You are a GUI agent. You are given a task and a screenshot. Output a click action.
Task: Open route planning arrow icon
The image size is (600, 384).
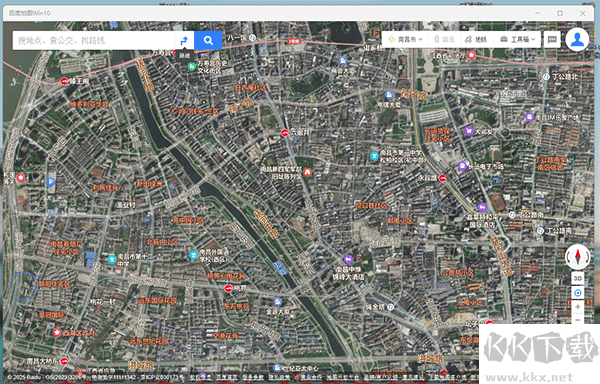[x=184, y=41]
